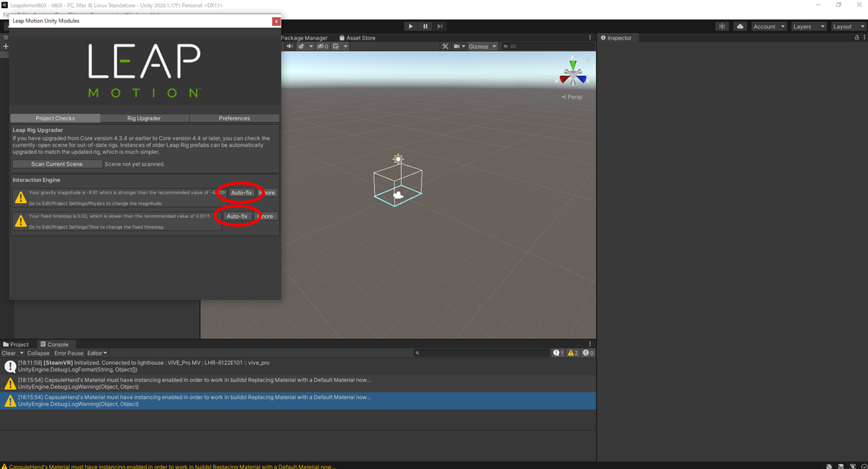This screenshot has height=469, width=868.
Task: Close the Leap Motion Unity Modules window
Action: 276,22
